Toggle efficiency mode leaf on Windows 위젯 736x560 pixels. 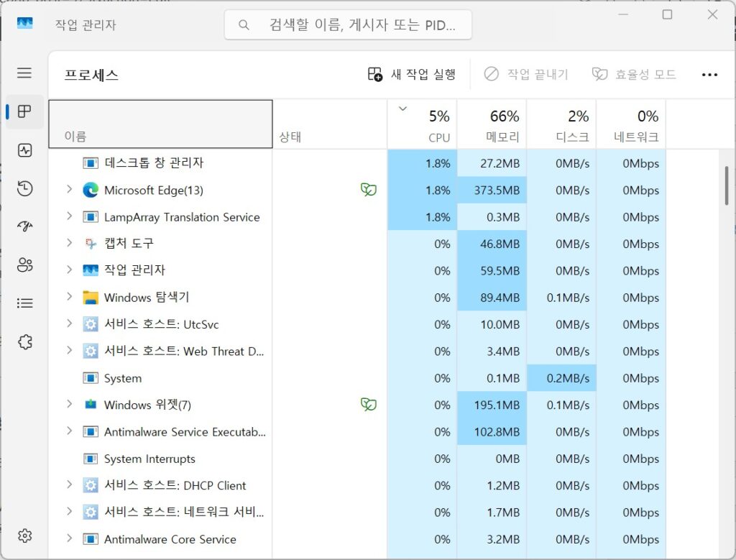(369, 404)
